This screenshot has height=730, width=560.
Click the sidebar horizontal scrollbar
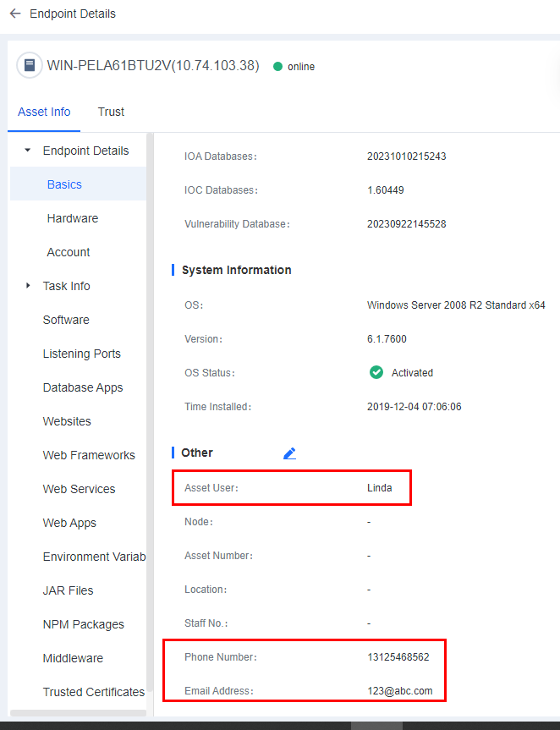(76, 712)
